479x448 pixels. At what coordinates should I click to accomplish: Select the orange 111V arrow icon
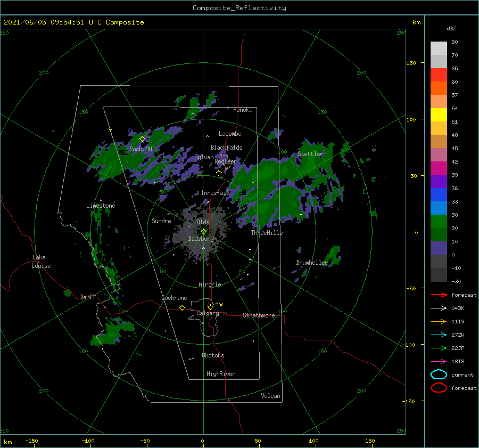coord(439,321)
